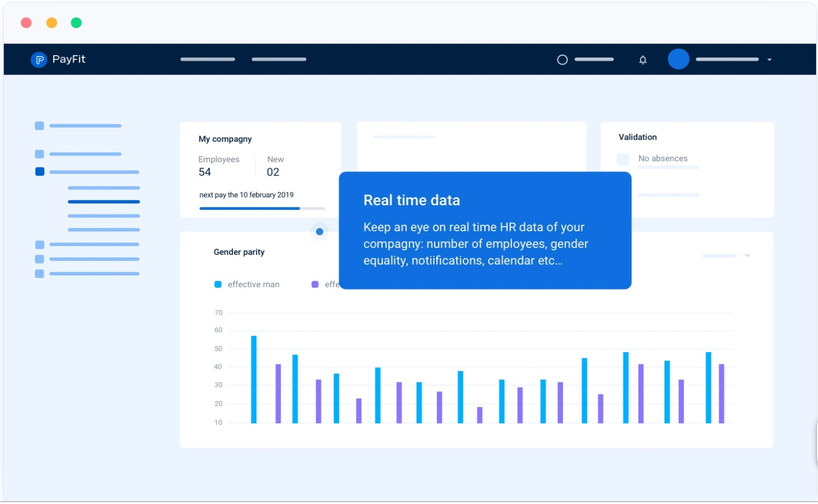Click the blue tooltip anchor dot
Image resolution: width=818 pixels, height=504 pixels.
[x=320, y=231]
